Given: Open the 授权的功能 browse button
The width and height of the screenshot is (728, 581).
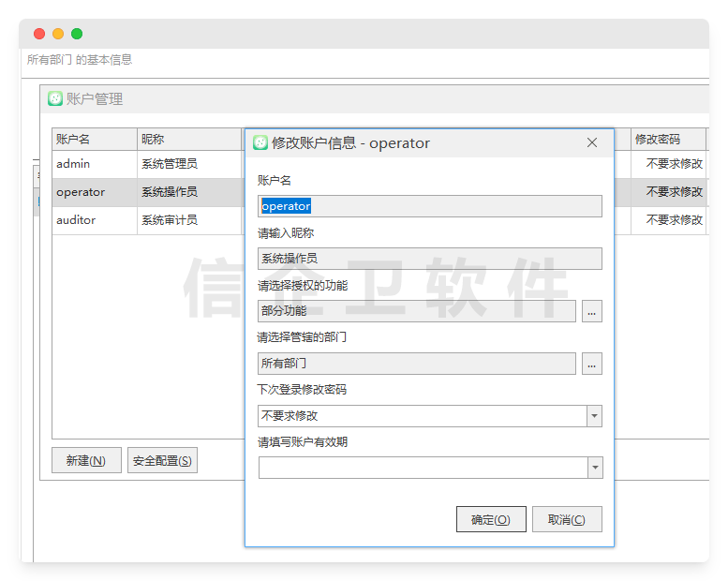Looking at the screenshot, I should pyautogui.click(x=591, y=311).
